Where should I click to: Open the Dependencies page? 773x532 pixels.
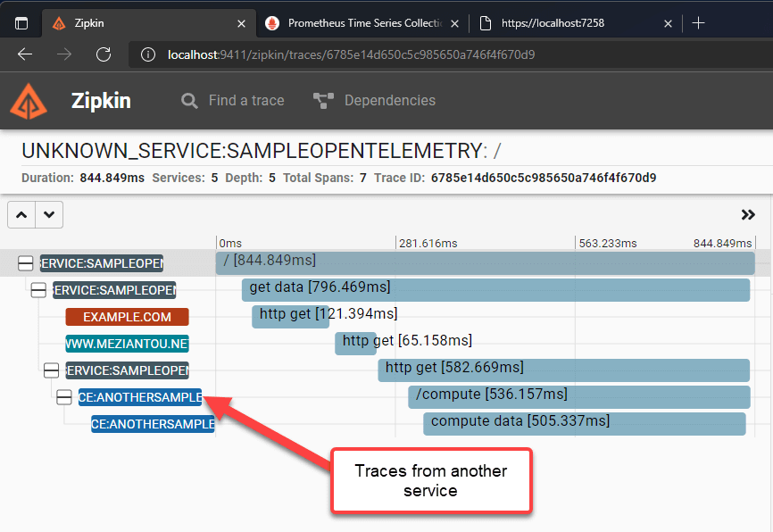point(375,101)
